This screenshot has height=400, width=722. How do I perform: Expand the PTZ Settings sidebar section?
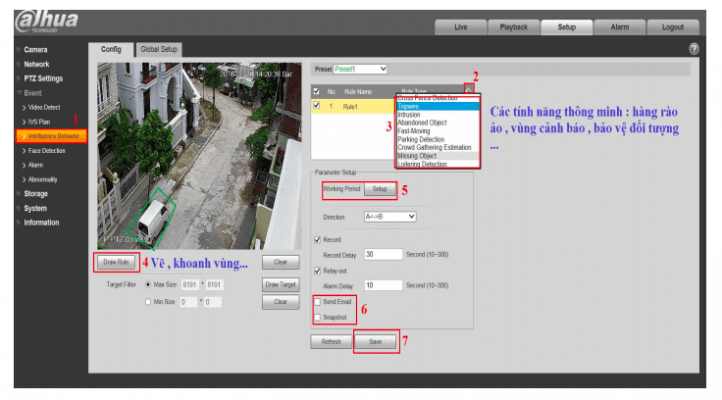pos(43,78)
